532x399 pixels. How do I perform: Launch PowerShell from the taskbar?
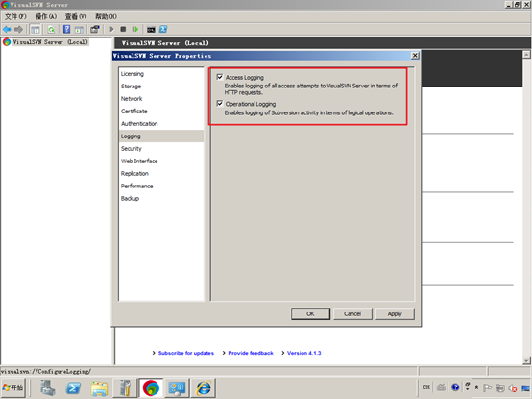(73, 387)
